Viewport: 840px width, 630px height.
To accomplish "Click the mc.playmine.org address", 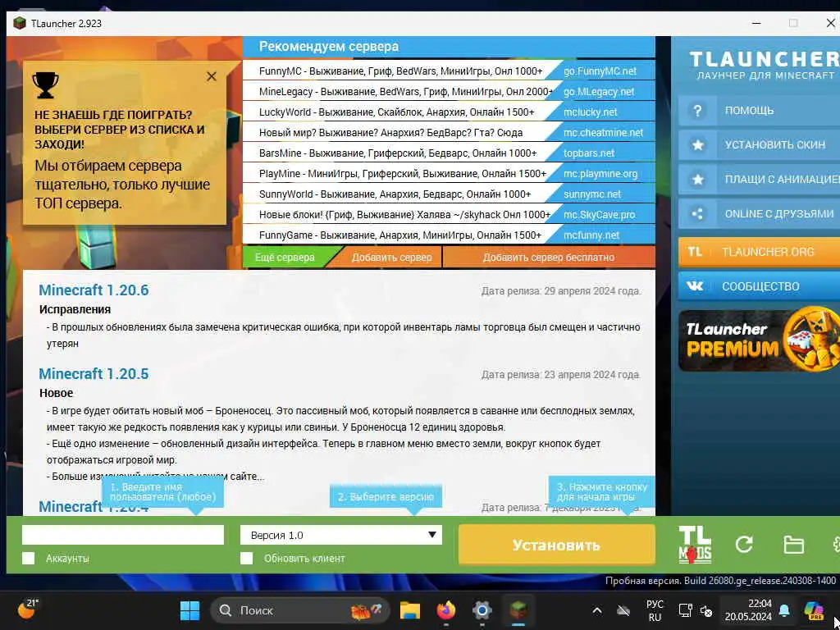I will 600,174.
